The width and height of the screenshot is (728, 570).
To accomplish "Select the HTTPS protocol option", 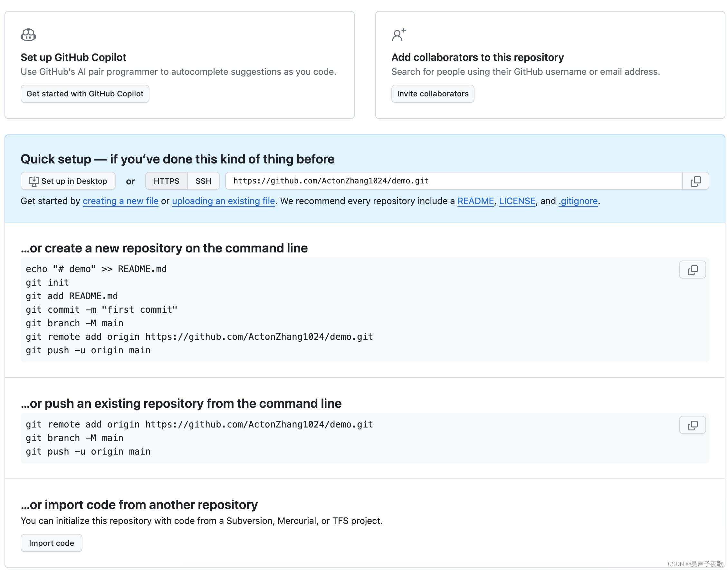I will (x=167, y=181).
